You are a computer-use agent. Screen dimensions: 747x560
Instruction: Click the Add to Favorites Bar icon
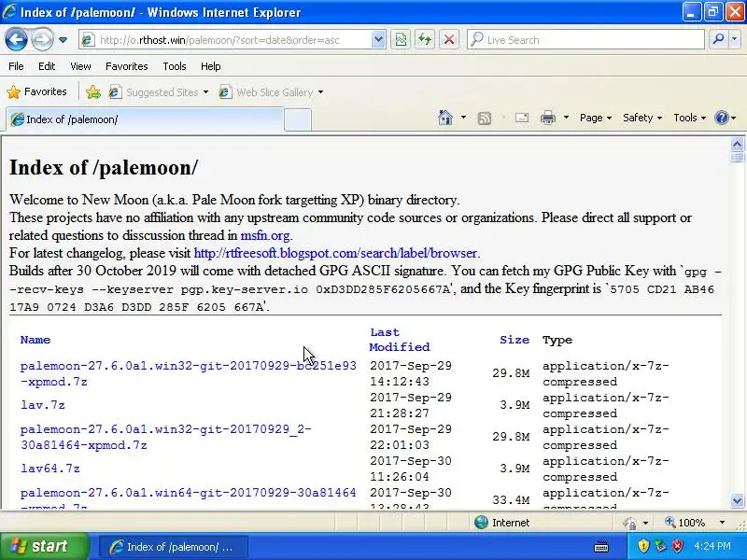93,91
